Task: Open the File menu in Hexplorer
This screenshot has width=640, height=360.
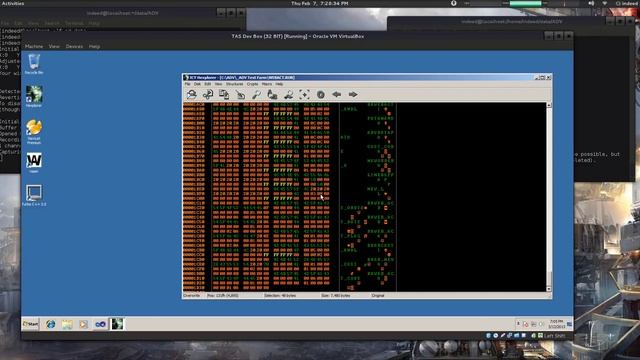Action: coord(187,84)
